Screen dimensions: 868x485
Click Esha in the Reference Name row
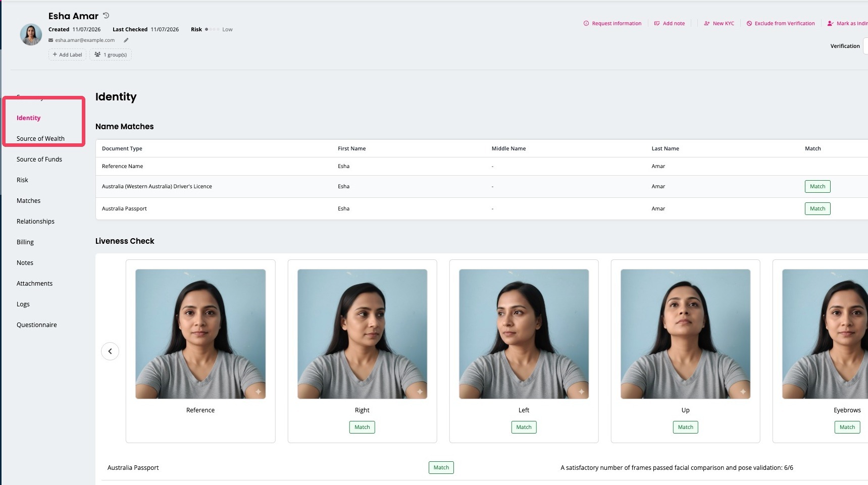[344, 166]
